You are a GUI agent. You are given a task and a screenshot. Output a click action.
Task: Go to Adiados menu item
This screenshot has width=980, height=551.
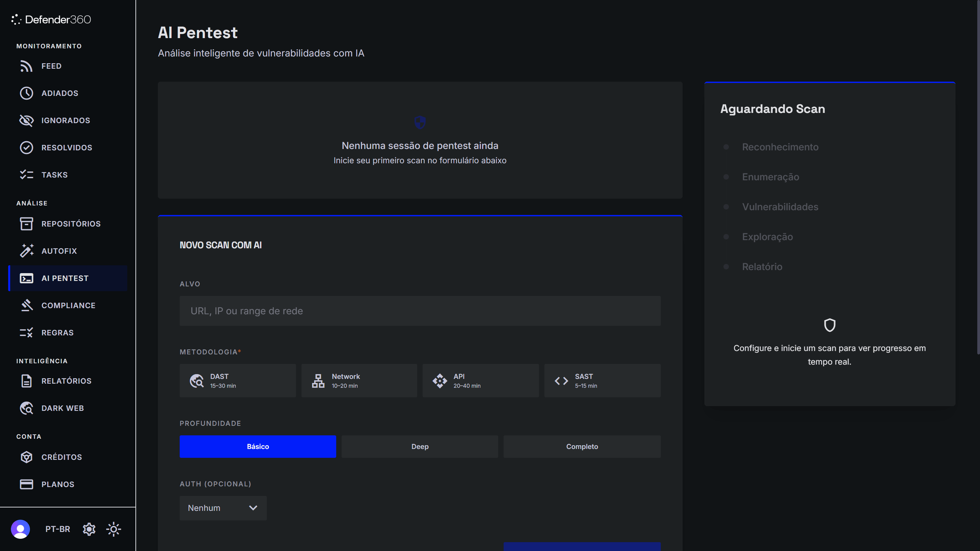pos(68,93)
